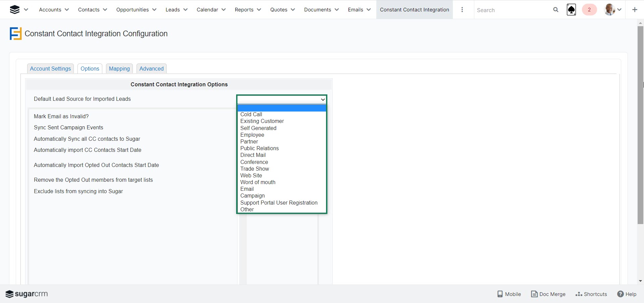This screenshot has width=644, height=303.
Task: Choose Cold Call as lead source
Action: pos(282,115)
